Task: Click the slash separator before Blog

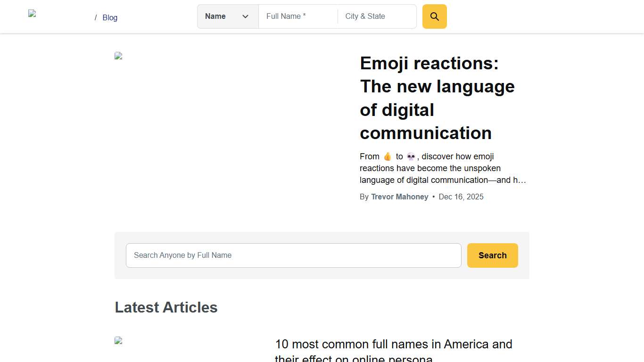Action: point(96,17)
